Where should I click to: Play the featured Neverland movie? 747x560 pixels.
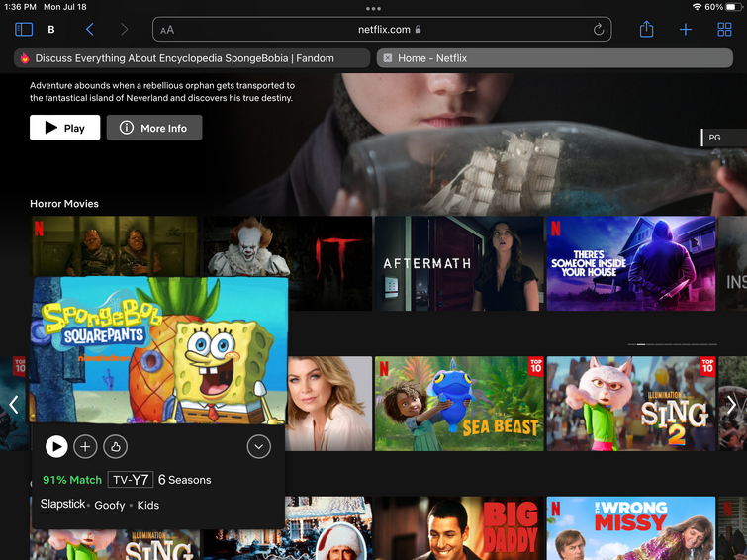coord(64,128)
